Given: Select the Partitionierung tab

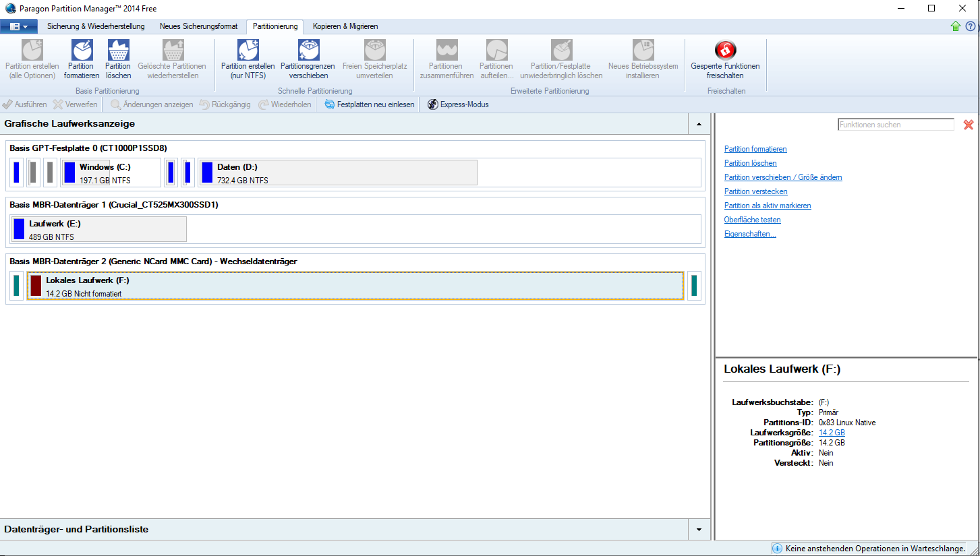Looking at the screenshot, I should pos(275,26).
